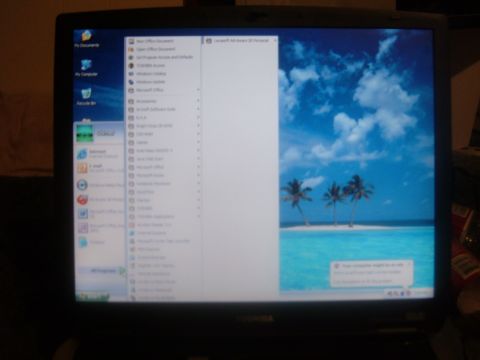Expand the QuickTime folder
Image resolution: width=480 pixels, height=360 pixels.
click(164, 192)
